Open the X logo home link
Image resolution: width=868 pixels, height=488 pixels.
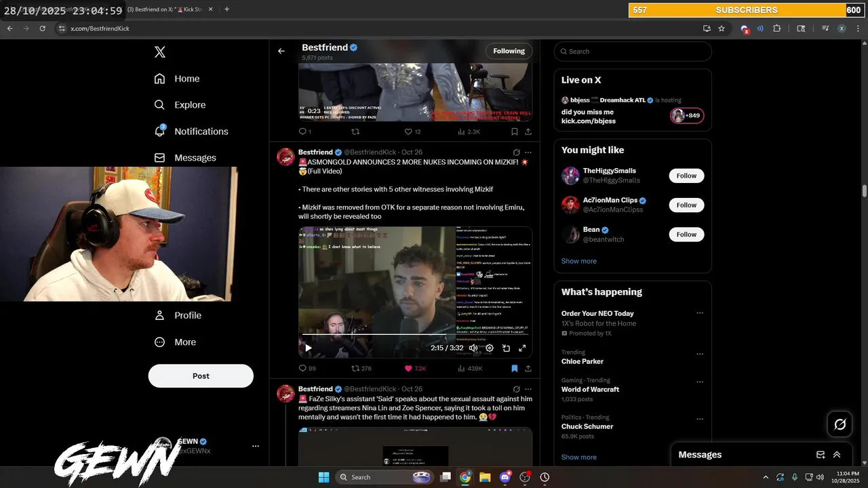coord(160,52)
